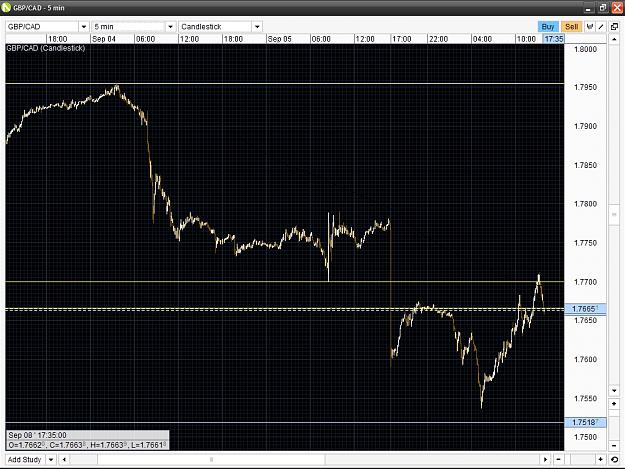Viewport: 625px width, 469px height.
Task: Zoom out time axis with bottom minus
Action: coord(558,459)
